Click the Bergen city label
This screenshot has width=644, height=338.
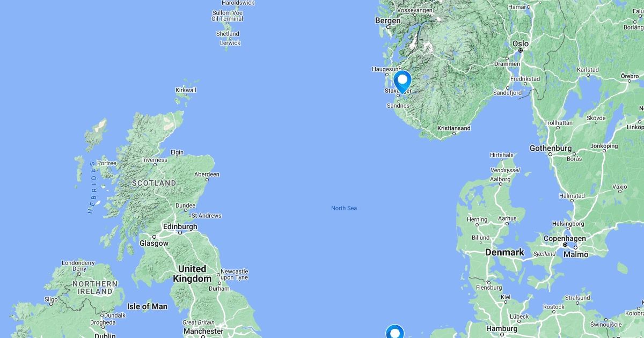[387, 20]
